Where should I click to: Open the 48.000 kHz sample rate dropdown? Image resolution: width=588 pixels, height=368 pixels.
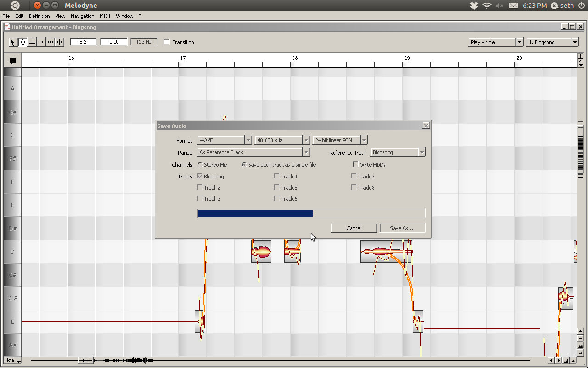tap(283, 140)
